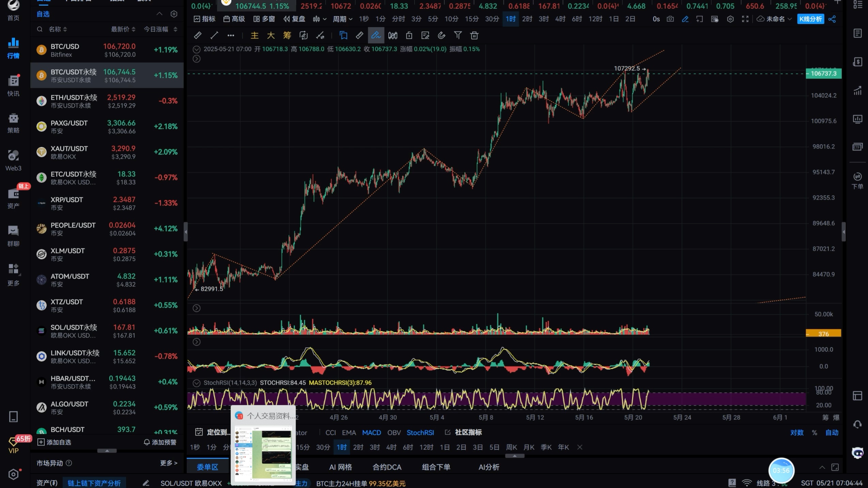Viewport: 868px width, 488px height.
Task: Click the 大 indicator toolbar icon
Action: pos(271,35)
